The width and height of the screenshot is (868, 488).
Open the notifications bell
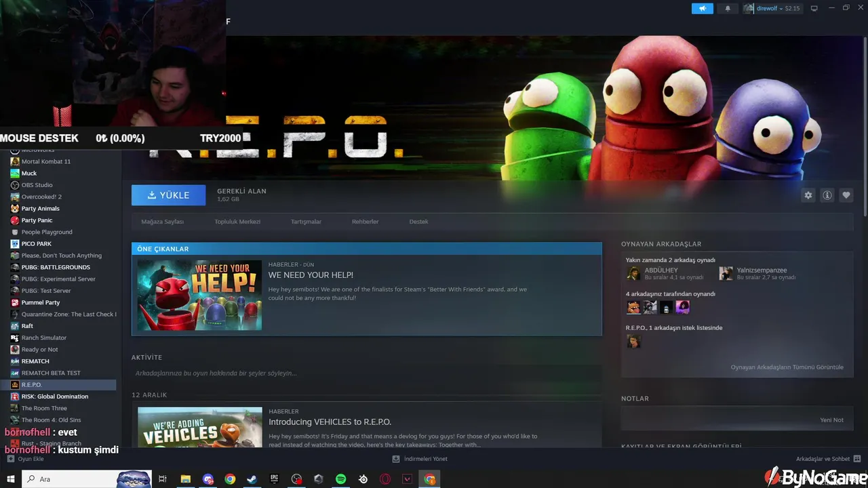click(728, 8)
